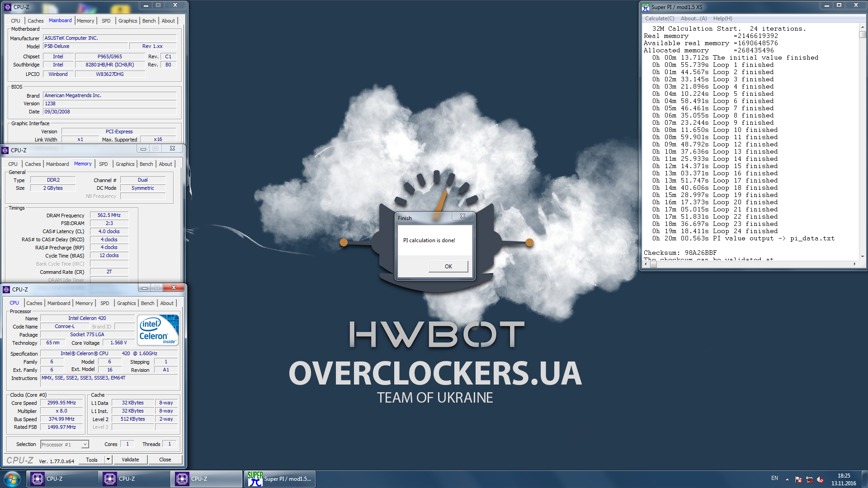Click the model field P5B-Deluxe

pyautogui.click(x=85, y=46)
